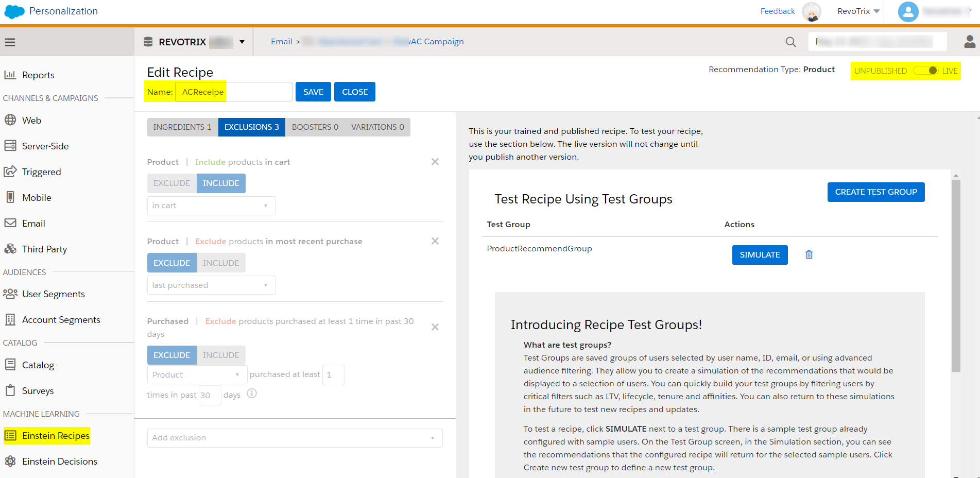Expand the REVOTRIX dataset selector

click(x=242, y=42)
